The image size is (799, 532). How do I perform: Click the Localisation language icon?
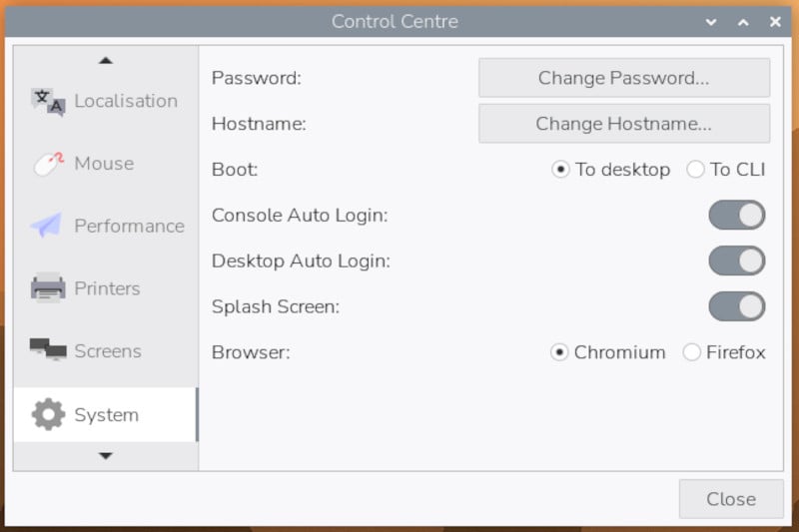pyautogui.click(x=47, y=101)
